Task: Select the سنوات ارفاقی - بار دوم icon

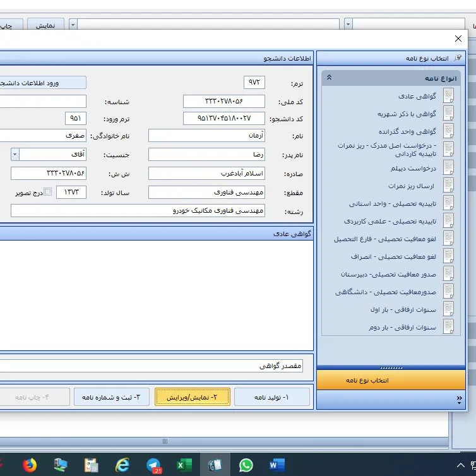Action: coord(448,327)
